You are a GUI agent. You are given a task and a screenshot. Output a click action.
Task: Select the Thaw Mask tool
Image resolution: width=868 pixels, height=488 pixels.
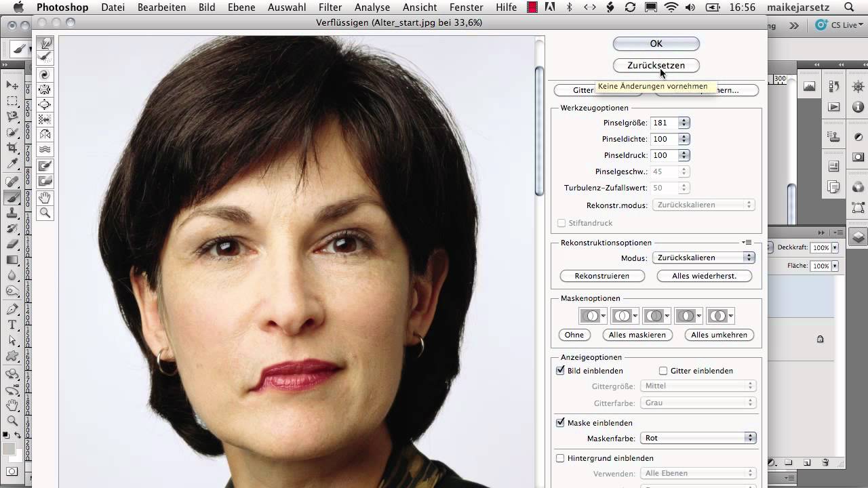(45, 181)
